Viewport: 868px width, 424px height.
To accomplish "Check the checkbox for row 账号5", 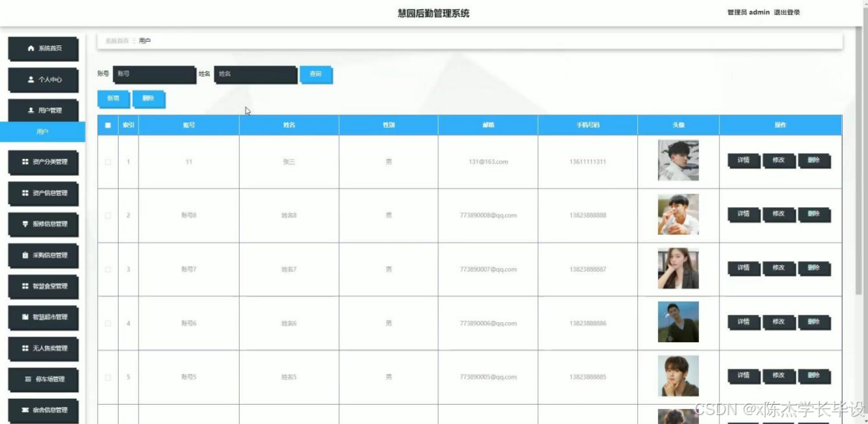I will point(108,377).
